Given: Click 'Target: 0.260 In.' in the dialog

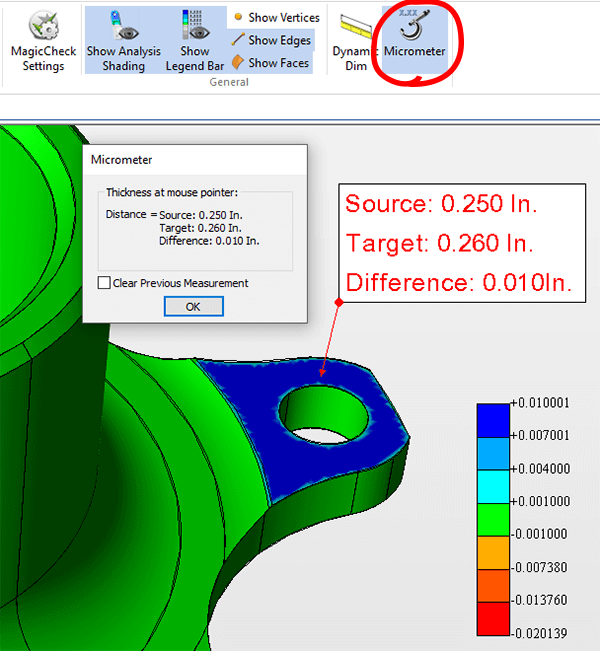Looking at the screenshot, I should (x=201, y=228).
